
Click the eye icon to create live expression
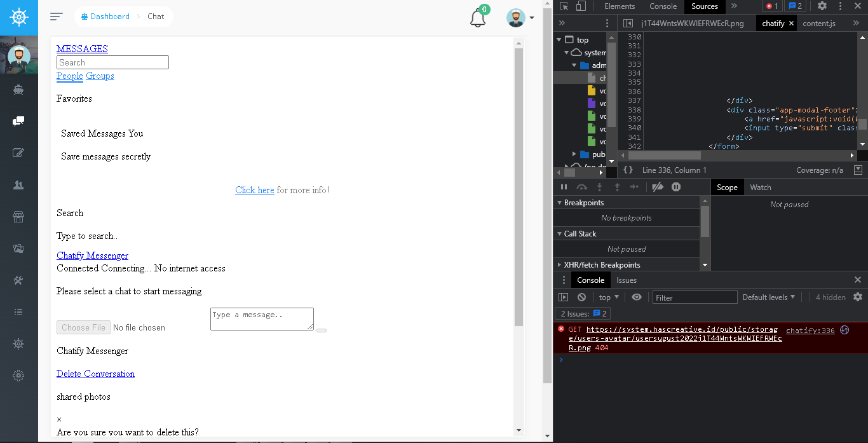pyautogui.click(x=636, y=297)
